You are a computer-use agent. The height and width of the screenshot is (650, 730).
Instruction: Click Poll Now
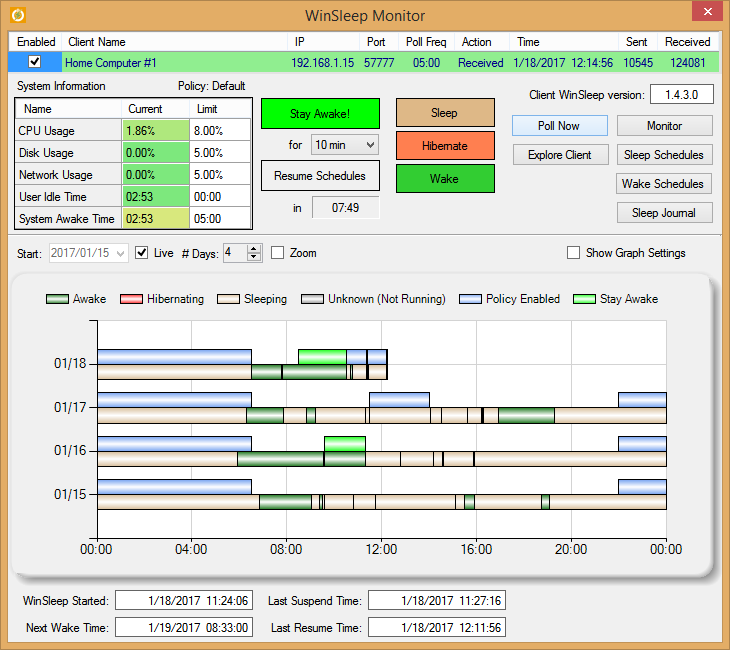coord(560,126)
